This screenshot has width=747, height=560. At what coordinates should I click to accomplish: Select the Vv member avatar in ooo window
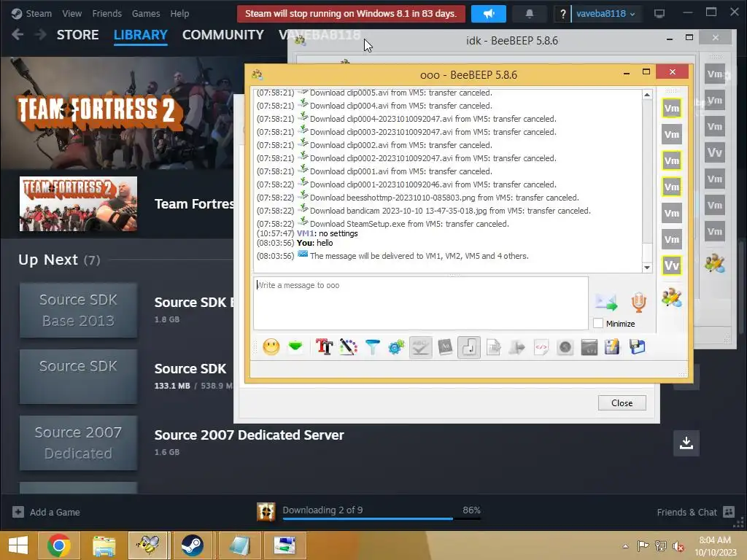point(672,265)
